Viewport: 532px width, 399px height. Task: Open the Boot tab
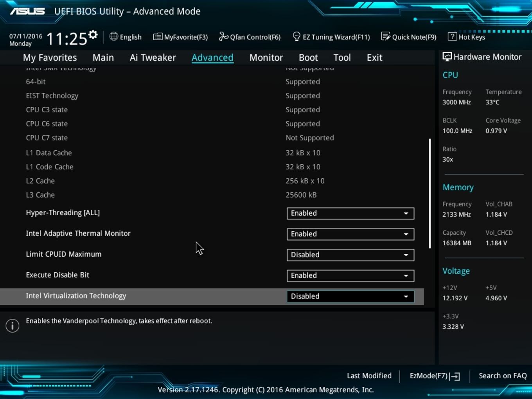308,58
